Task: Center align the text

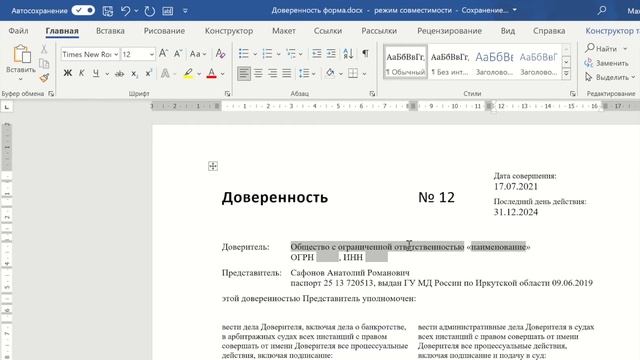Action: coord(258,73)
